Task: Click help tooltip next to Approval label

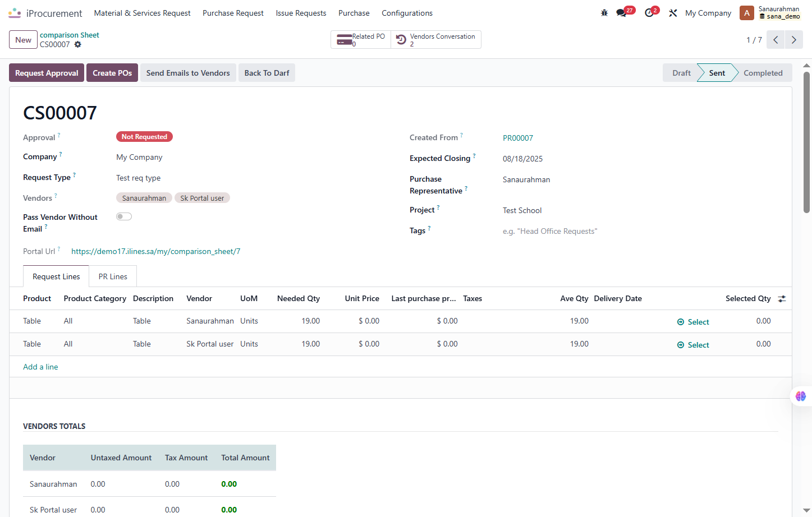Action: coord(59,135)
